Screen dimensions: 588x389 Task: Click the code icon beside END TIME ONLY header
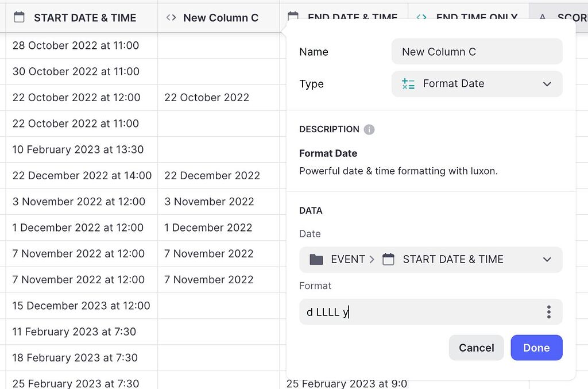coord(421,17)
